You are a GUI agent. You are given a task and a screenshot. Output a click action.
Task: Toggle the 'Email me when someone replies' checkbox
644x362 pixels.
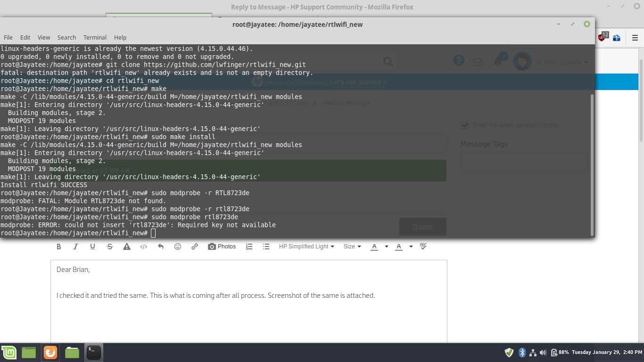[465, 125]
